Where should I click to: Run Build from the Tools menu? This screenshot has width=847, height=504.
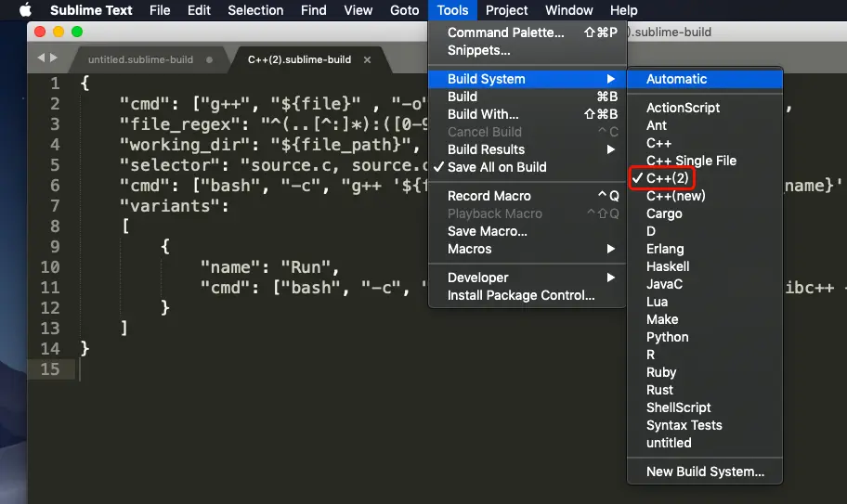point(528,97)
